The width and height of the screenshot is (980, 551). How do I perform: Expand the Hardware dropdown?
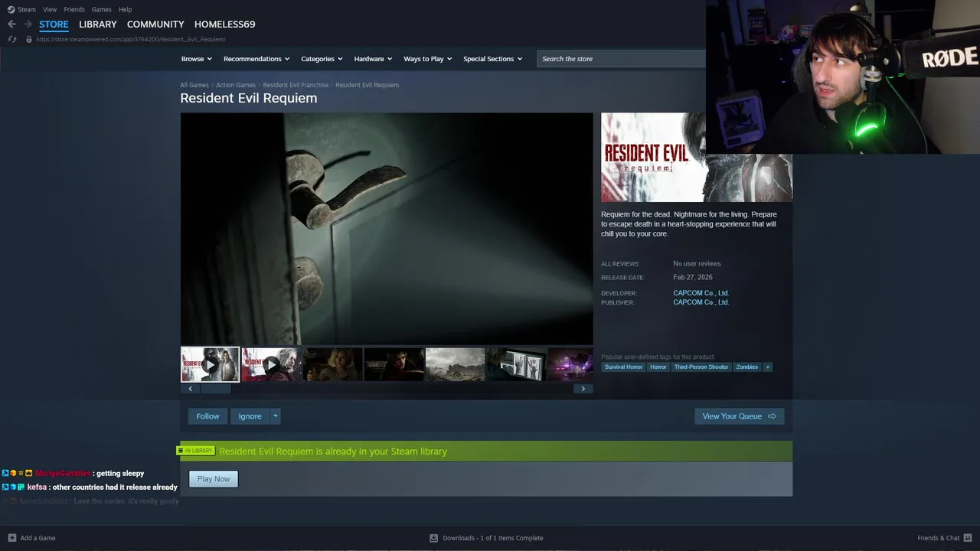[x=373, y=59]
